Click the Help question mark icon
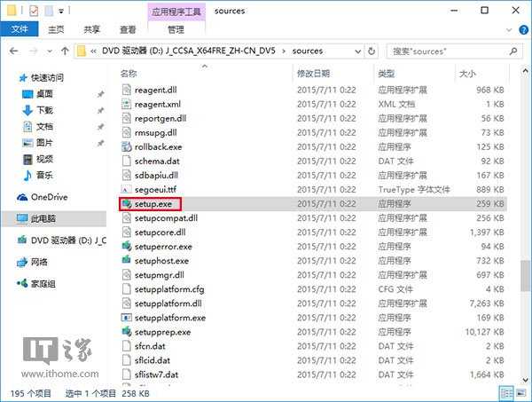 (523, 30)
